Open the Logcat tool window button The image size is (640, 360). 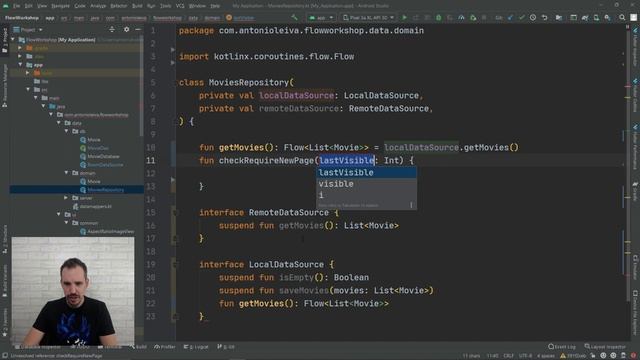click(x=196, y=347)
